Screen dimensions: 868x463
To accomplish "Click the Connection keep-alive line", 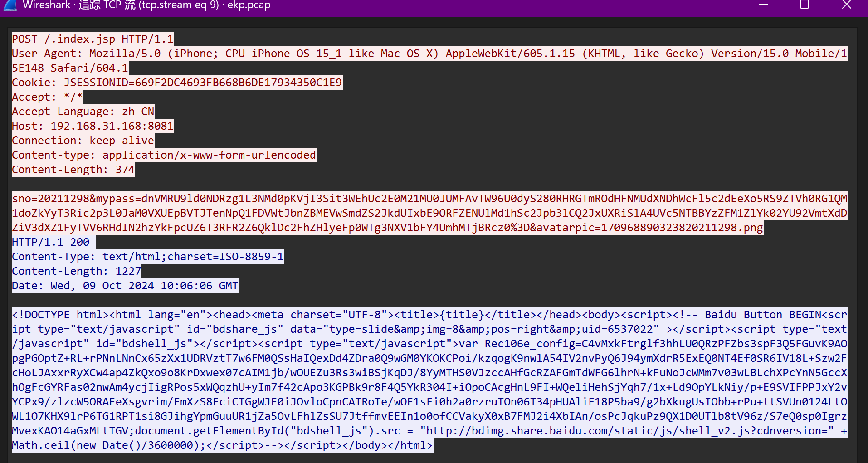I will pyautogui.click(x=83, y=141).
